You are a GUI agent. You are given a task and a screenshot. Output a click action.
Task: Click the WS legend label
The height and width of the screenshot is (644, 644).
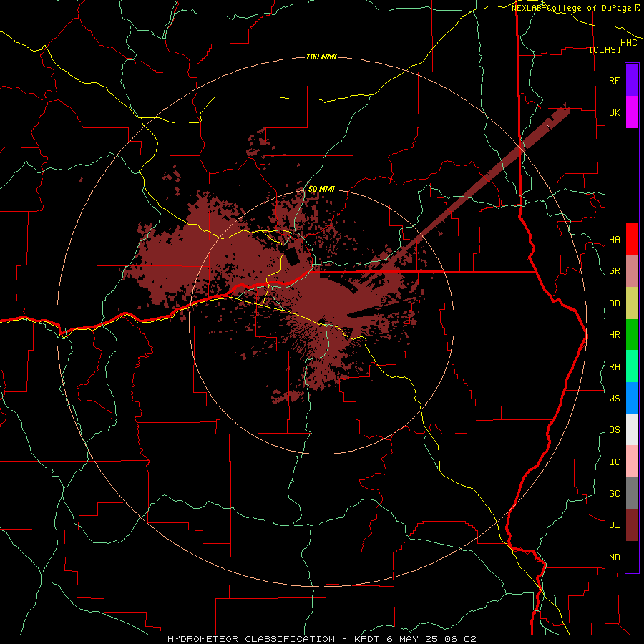coord(614,398)
